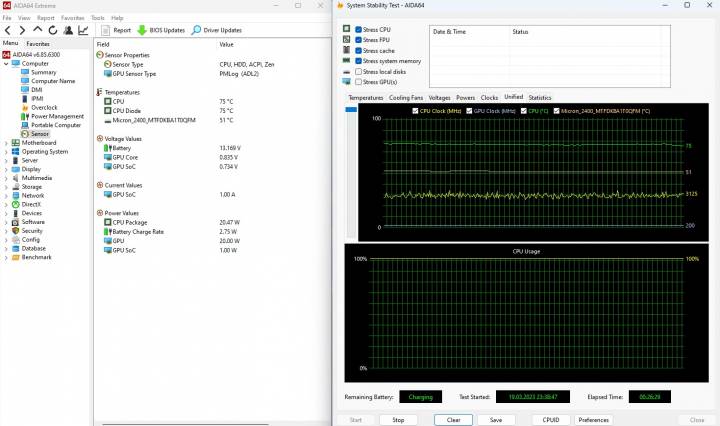Screen dimensions: 720x426
Task: Open the Tools menu
Action: coord(98,18)
